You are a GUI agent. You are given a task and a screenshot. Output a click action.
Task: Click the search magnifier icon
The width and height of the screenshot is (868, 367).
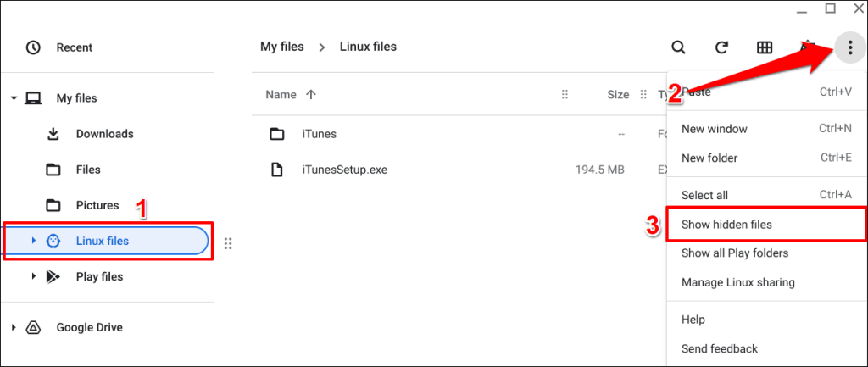tap(678, 47)
